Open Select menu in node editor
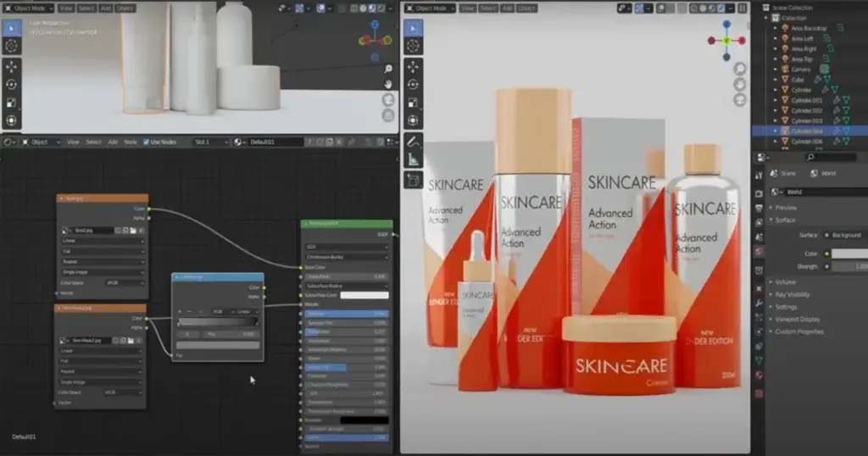 click(93, 142)
